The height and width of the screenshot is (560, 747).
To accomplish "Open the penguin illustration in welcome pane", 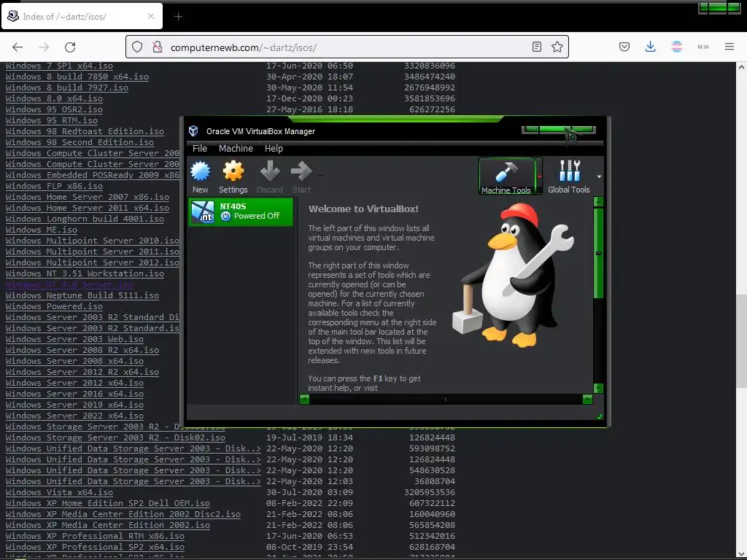I will [514, 275].
